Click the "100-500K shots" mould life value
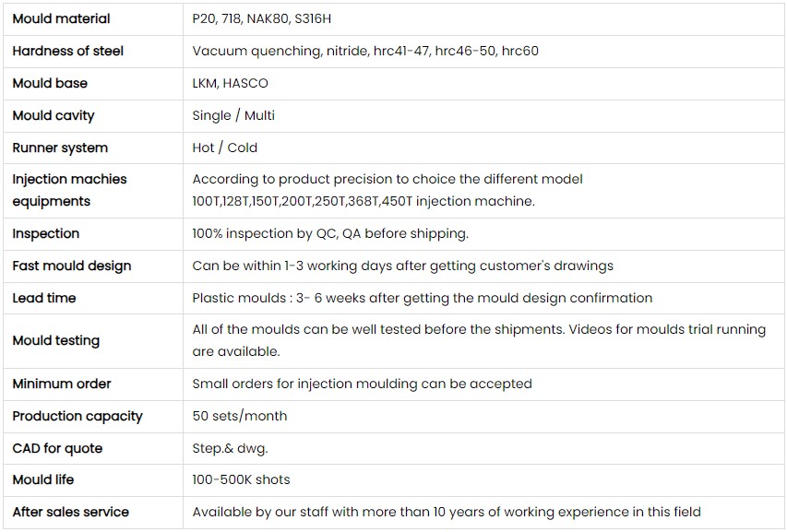Viewport: 787px width, 532px height. point(241,479)
